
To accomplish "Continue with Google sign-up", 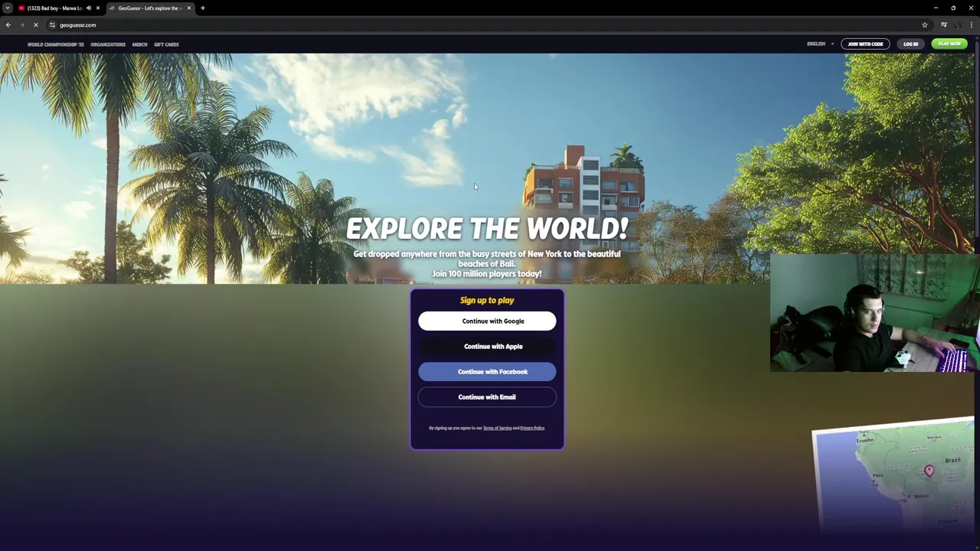I will [487, 321].
